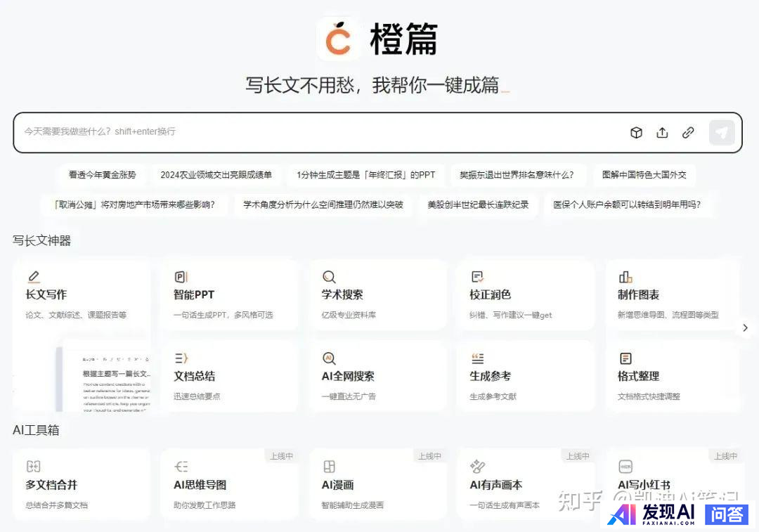Open the 多文档合并 tool
The image size is (759, 532).
(x=81, y=485)
